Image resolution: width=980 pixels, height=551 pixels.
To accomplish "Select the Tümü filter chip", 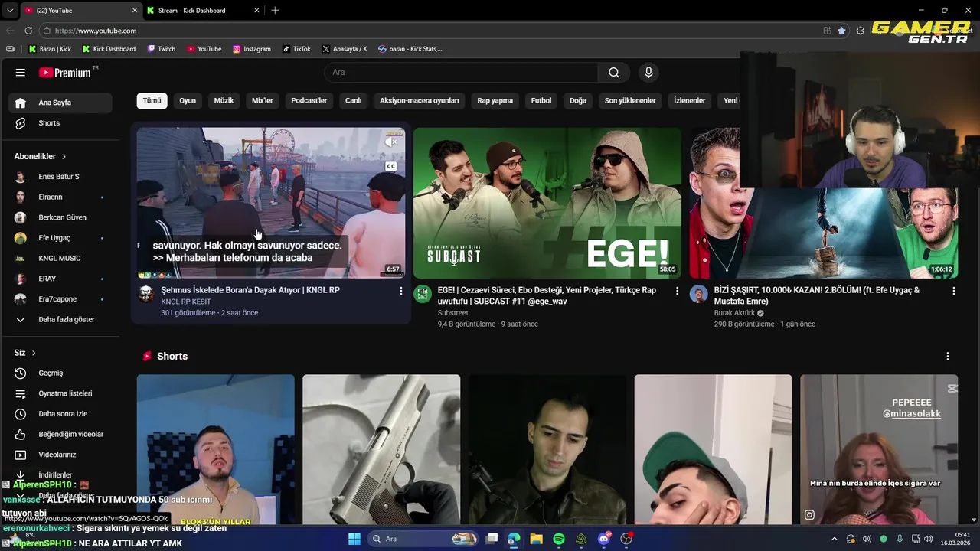I will tap(152, 100).
